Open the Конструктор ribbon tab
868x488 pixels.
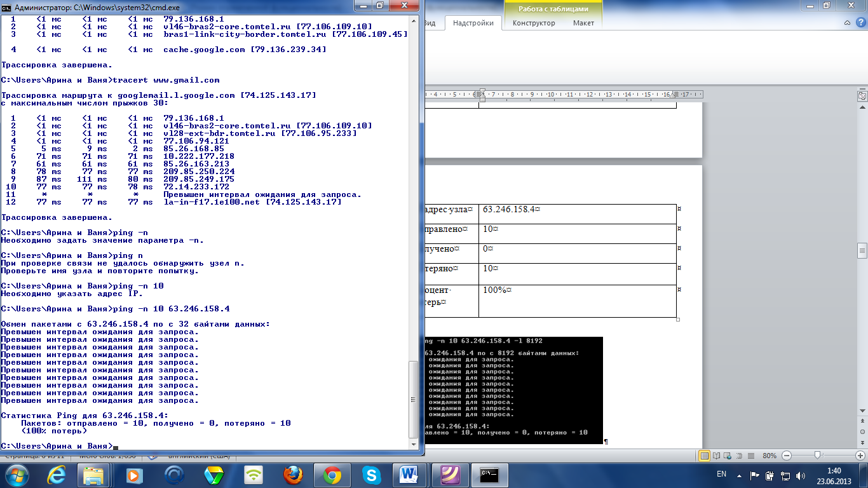pos(534,23)
